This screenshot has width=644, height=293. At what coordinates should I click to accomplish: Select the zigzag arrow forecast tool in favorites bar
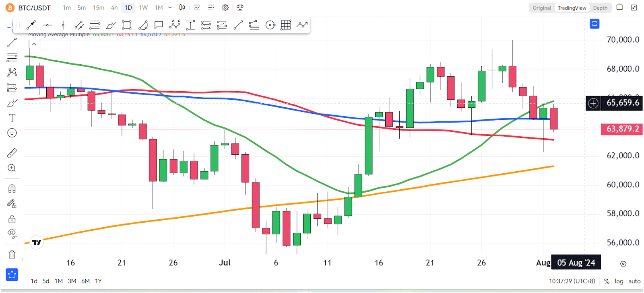click(302, 25)
